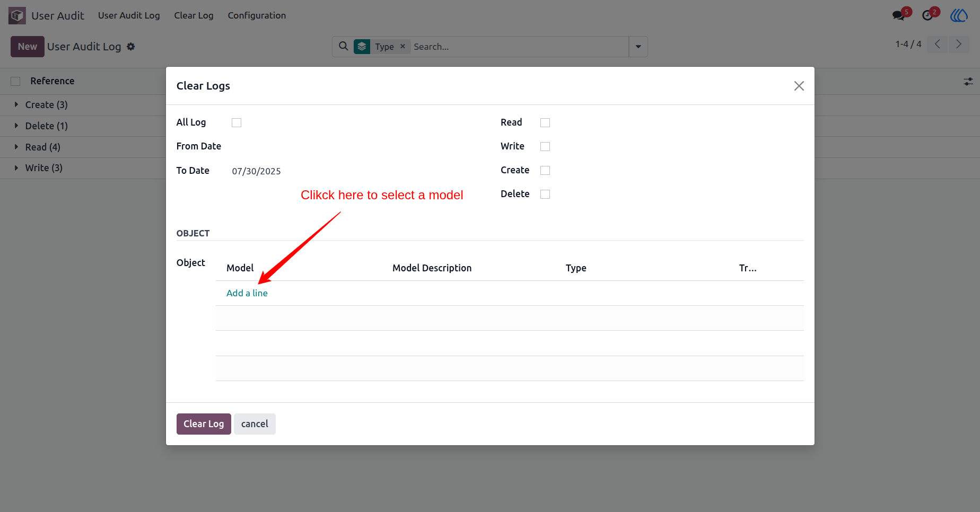This screenshot has width=980, height=512.
Task: Open the activities clock icon
Action: click(927, 15)
